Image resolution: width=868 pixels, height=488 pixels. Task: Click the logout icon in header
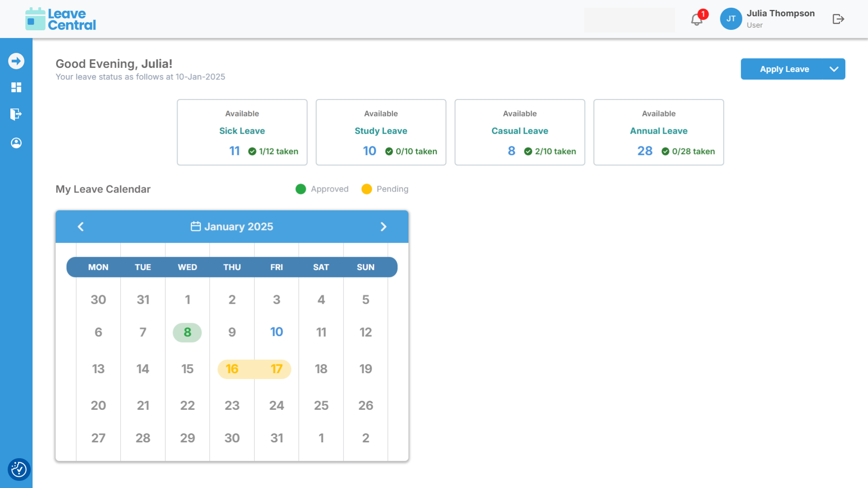(838, 19)
